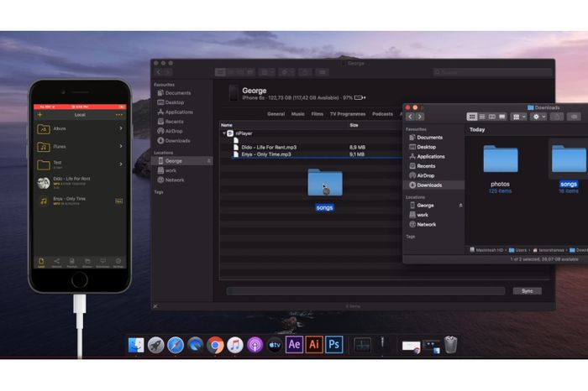Image resolution: width=588 pixels, height=391 pixels.
Task: Select the photos folder thumbnail
Action: click(x=501, y=158)
